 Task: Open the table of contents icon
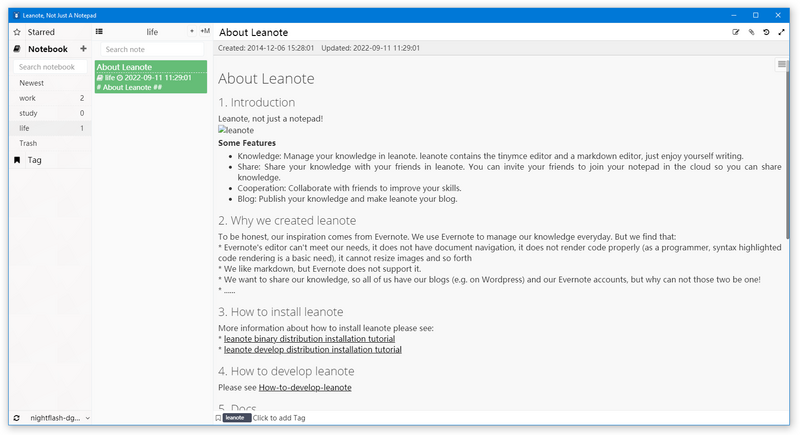click(782, 64)
